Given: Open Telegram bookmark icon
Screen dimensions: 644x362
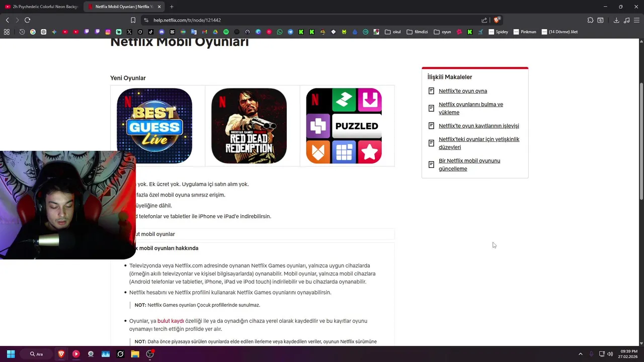Looking at the screenshot, I should [x=290, y=32].
